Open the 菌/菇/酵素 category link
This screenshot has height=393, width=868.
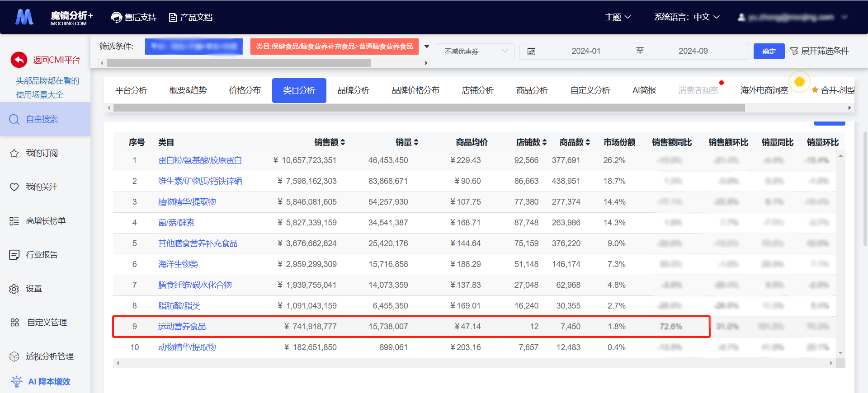176,223
